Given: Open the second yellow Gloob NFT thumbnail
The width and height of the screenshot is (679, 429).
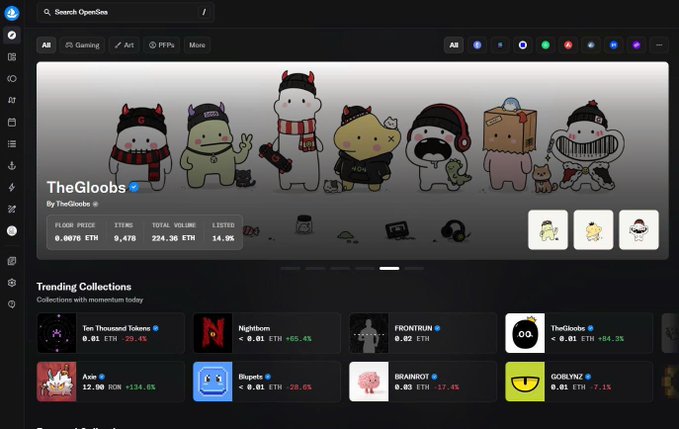Looking at the screenshot, I should point(593,230).
